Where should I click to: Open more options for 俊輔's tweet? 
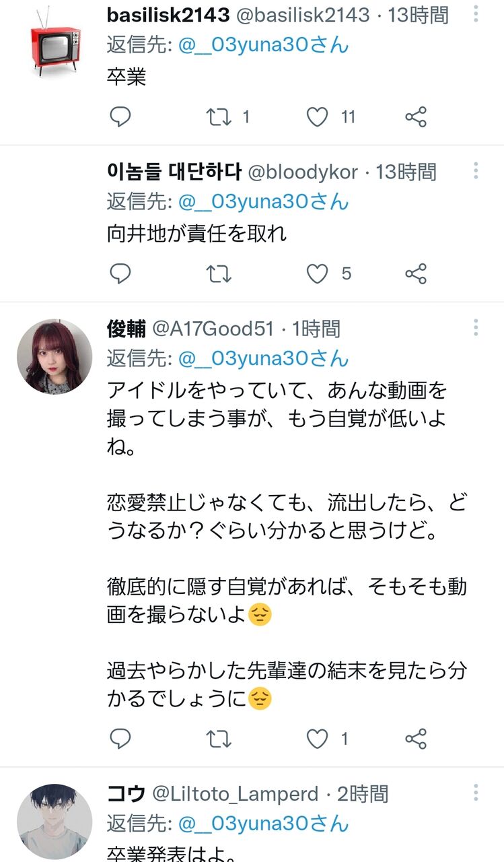(x=476, y=327)
